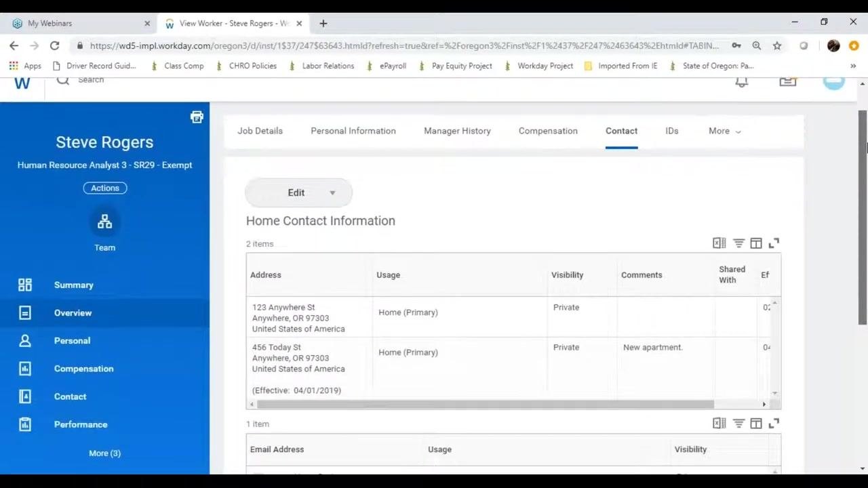868x488 pixels.
Task: Expand Email Address table to fullscreen
Action: click(x=774, y=423)
